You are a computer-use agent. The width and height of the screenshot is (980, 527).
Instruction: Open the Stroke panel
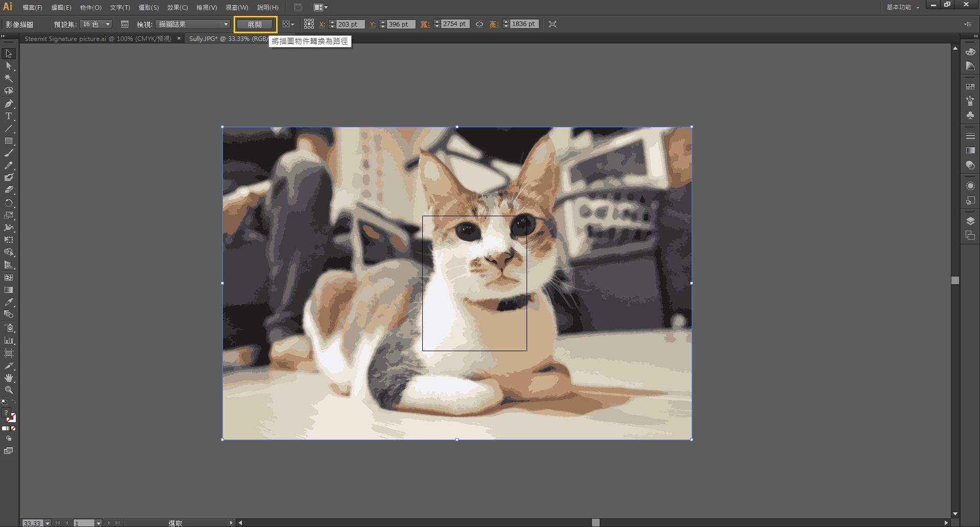(970, 136)
